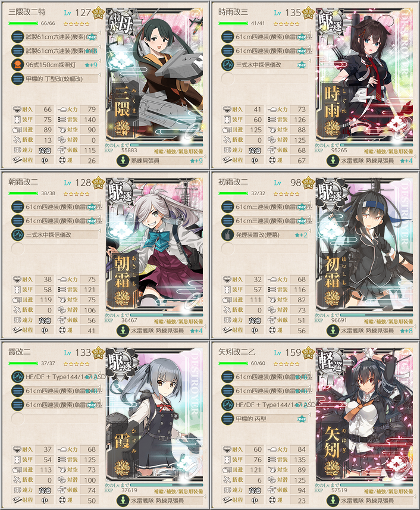The width and height of the screenshot is (420, 510).
Task: Open Mikuma's 96式150cm探照灯 equipment row
Action: click(x=55, y=65)
